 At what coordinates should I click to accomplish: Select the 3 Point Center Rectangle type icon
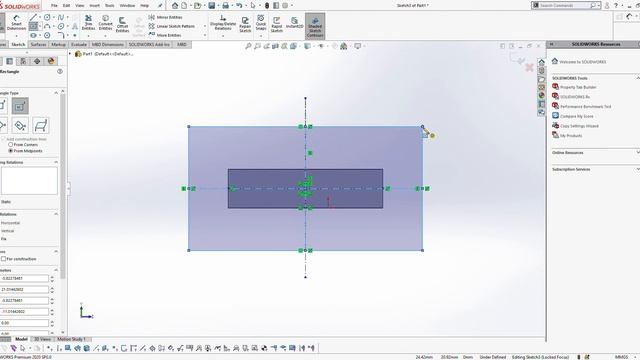click(x=20, y=125)
